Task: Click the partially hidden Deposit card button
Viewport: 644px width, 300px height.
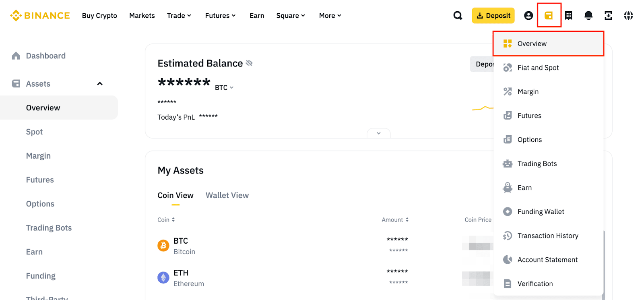Action: click(482, 64)
